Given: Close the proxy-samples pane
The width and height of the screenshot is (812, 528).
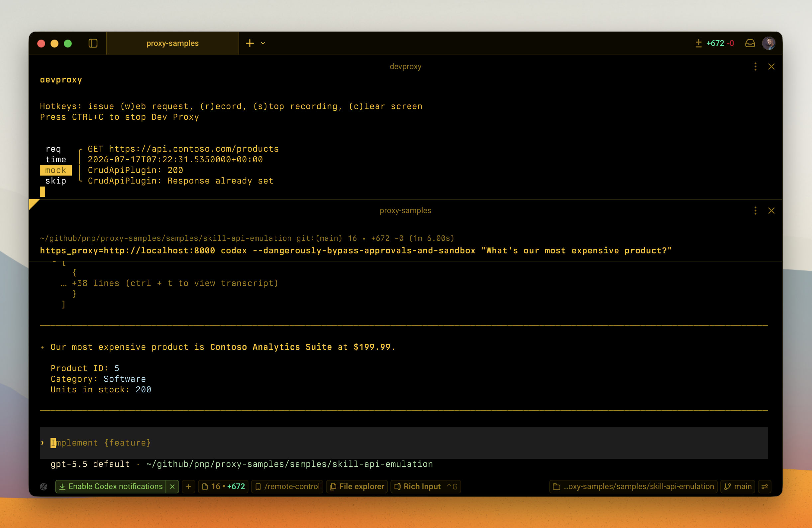Looking at the screenshot, I should click(771, 211).
